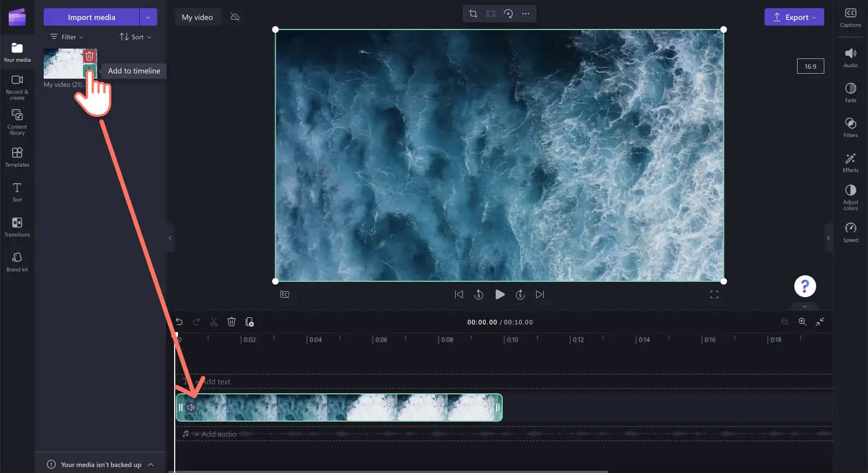The width and height of the screenshot is (868, 473).
Task: Click clip's right trim handle
Action: (x=498, y=407)
